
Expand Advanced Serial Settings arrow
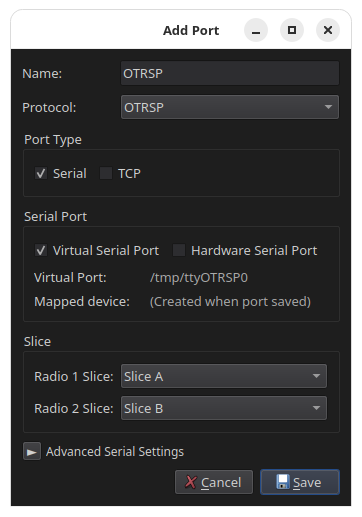pos(32,451)
